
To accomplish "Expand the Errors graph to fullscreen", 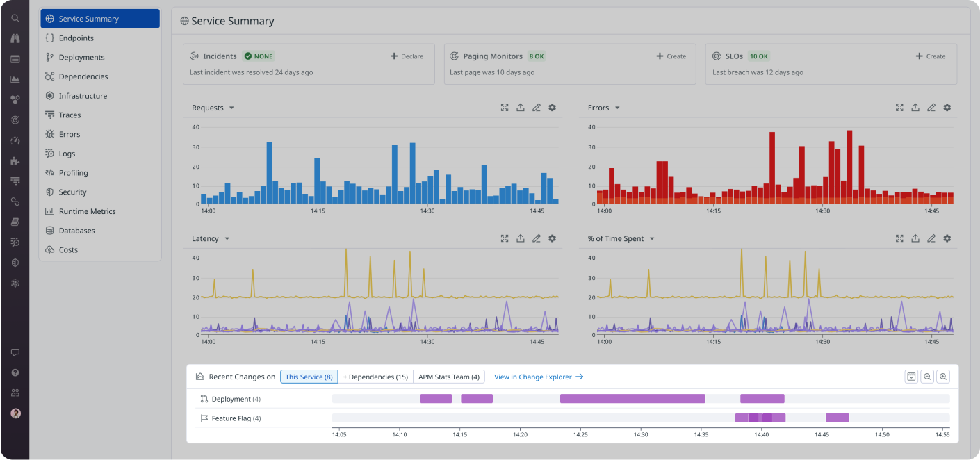I will (899, 108).
